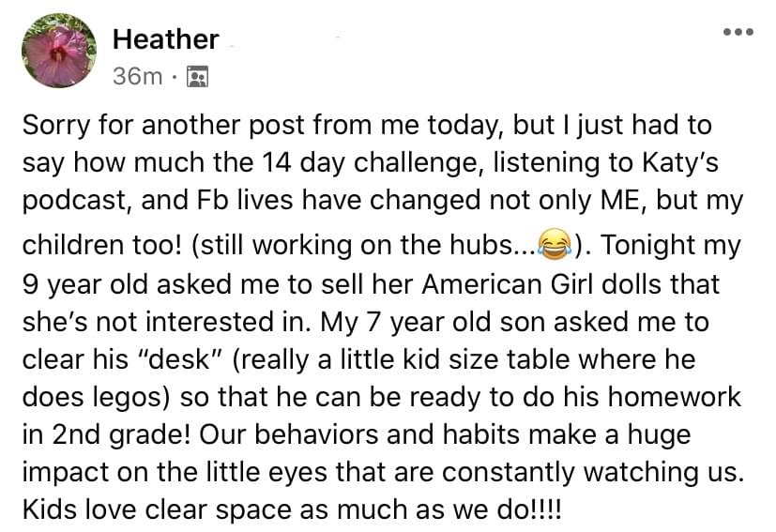Select the last line ending "as we do!!!!"
Viewport: 776px width, 532px height.
click(292, 509)
